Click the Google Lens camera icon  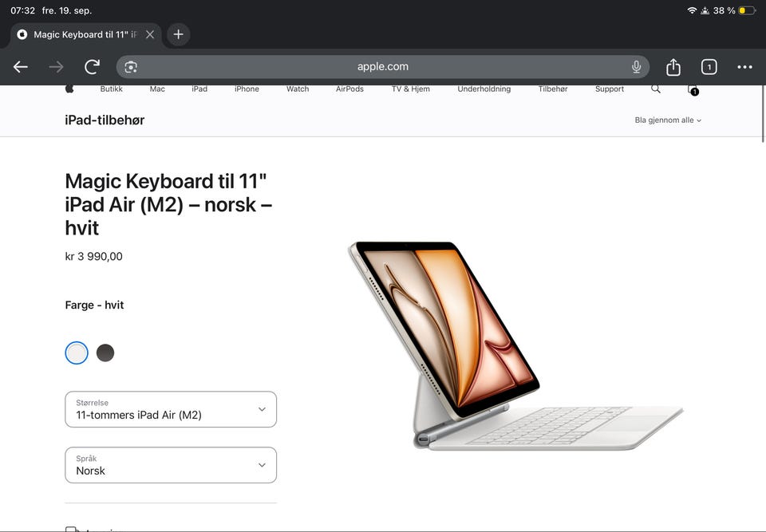click(130, 67)
